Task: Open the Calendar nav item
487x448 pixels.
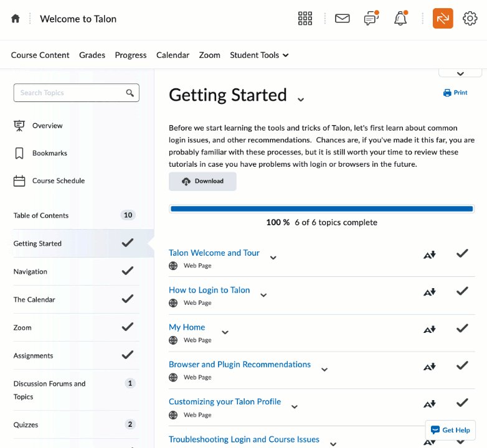Action: click(x=173, y=55)
